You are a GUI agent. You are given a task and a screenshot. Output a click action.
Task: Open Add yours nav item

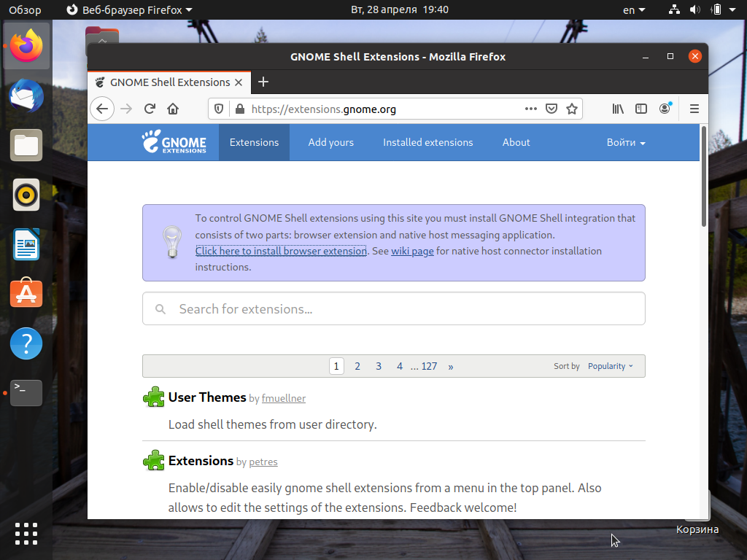tap(330, 142)
